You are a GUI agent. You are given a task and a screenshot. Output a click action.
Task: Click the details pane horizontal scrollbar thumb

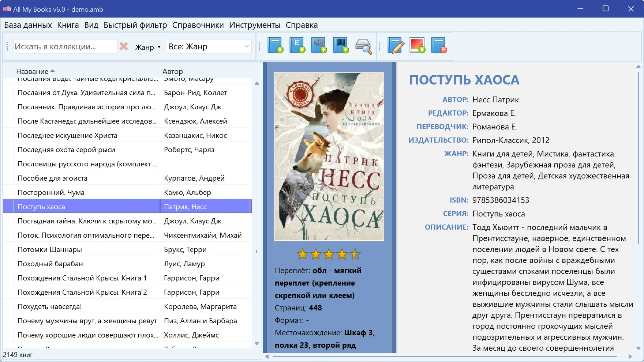click(445, 356)
